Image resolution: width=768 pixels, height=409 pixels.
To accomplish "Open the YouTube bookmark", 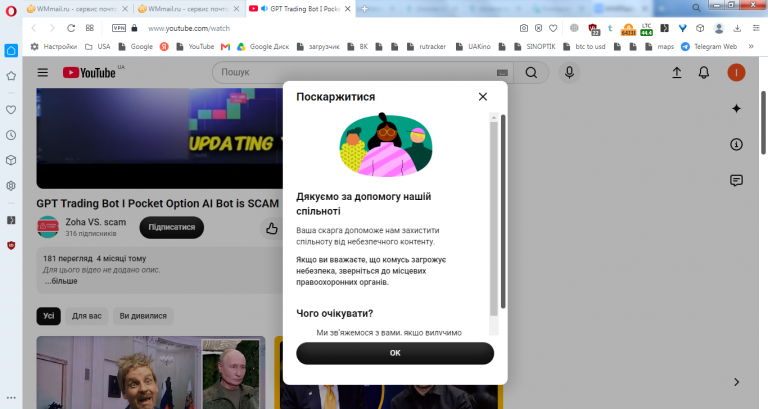I will point(195,47).
